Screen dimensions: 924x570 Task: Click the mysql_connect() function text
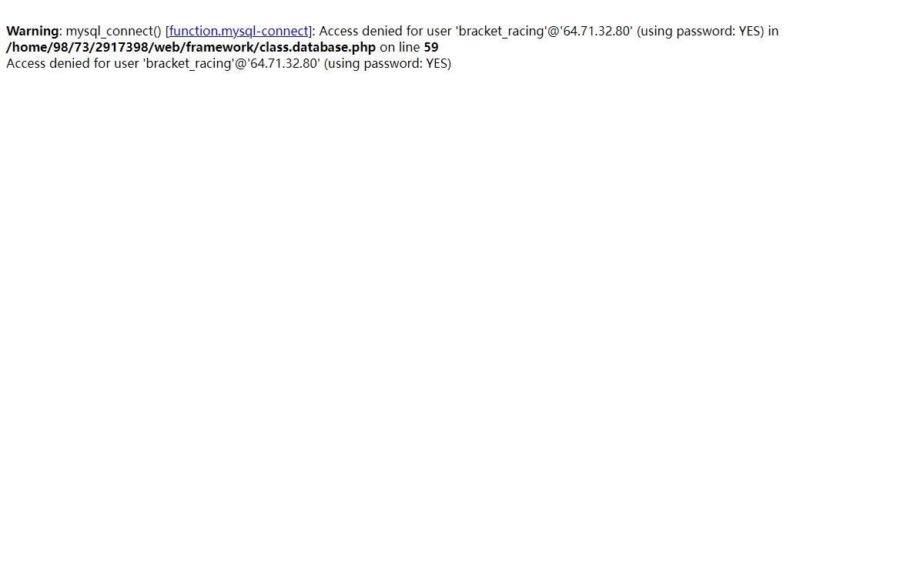(114, 32)
